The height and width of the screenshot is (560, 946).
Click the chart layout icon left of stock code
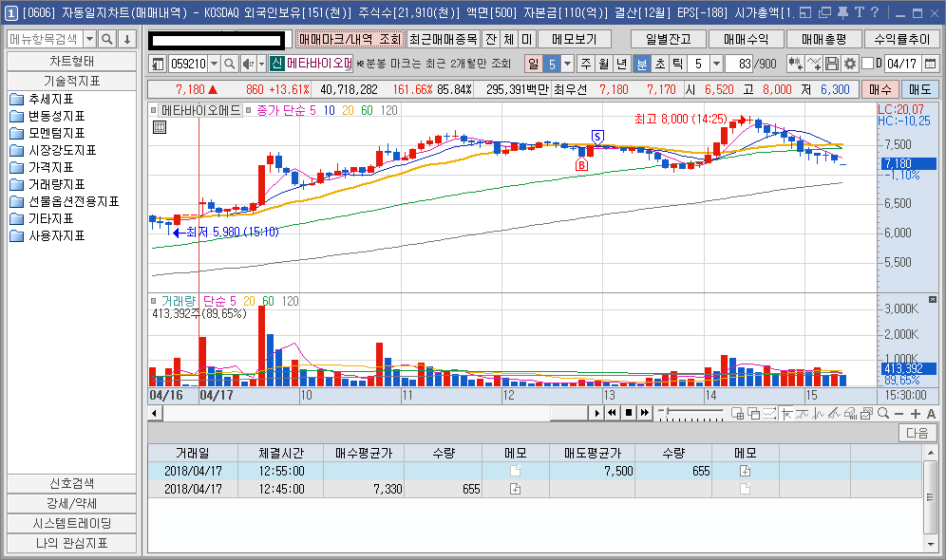point(158,64)
